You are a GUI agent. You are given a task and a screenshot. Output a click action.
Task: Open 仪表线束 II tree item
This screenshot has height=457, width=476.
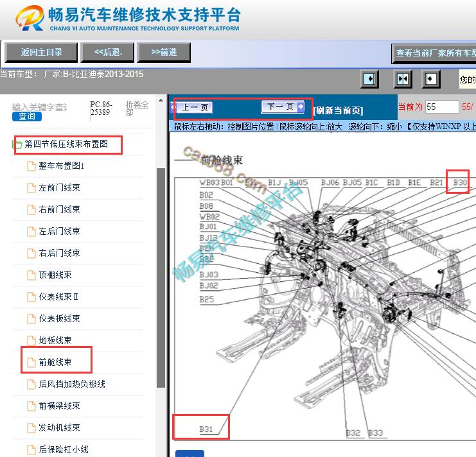[x=58, y=297]
